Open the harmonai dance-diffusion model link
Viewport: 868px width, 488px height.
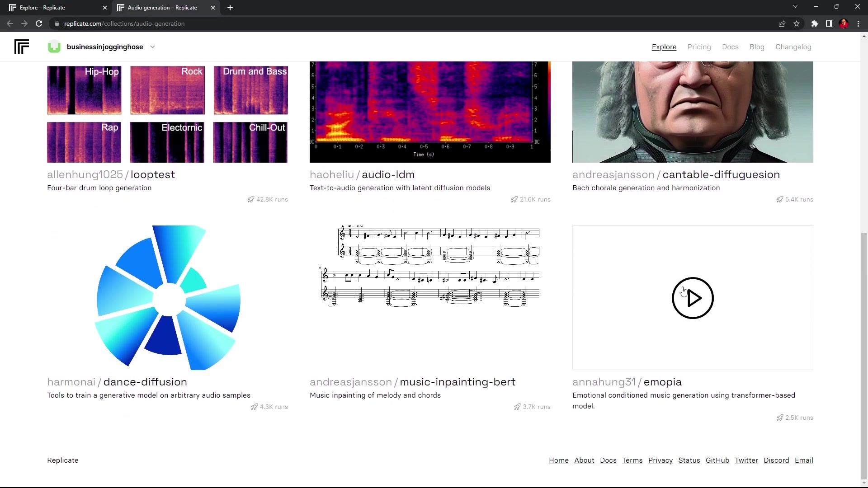(145, 382)
